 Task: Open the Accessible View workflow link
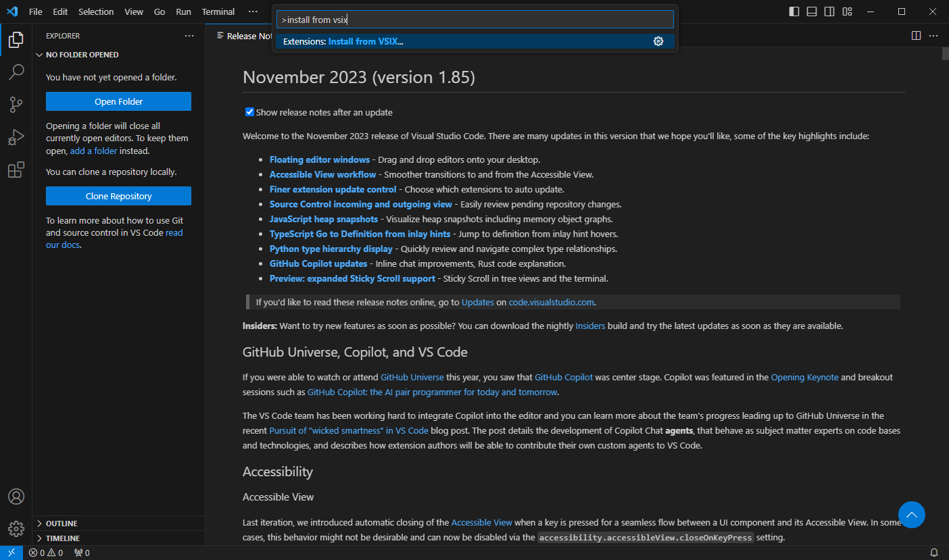(x=323, y=174)
